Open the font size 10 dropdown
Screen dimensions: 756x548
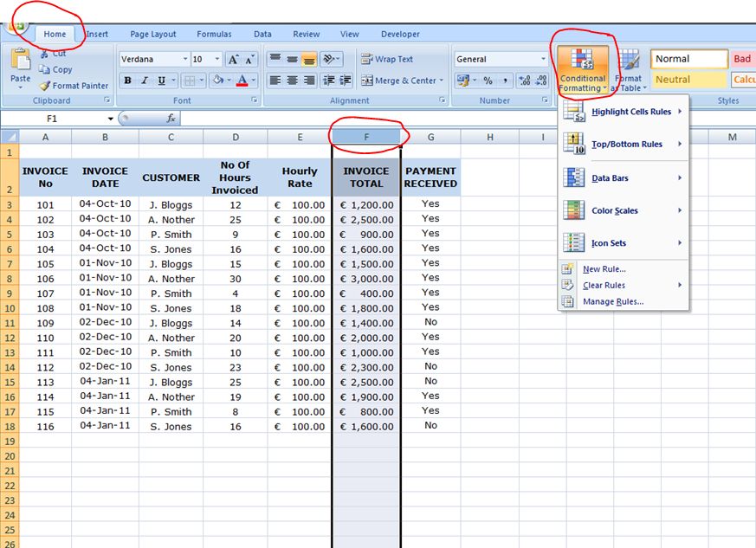point(217,59)
